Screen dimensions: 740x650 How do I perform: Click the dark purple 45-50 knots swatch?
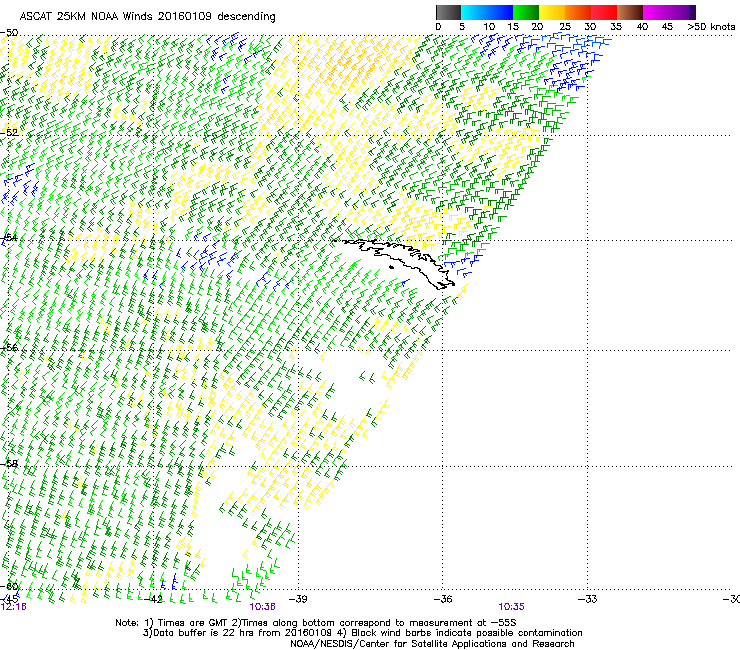682,12
